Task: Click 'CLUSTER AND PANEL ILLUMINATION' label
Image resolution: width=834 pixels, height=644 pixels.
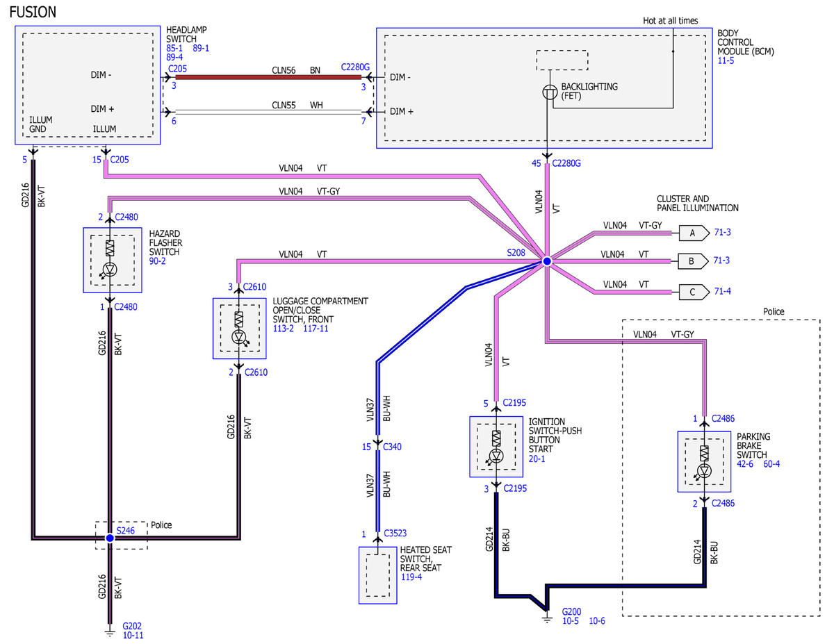Action: tap(698, 204)
